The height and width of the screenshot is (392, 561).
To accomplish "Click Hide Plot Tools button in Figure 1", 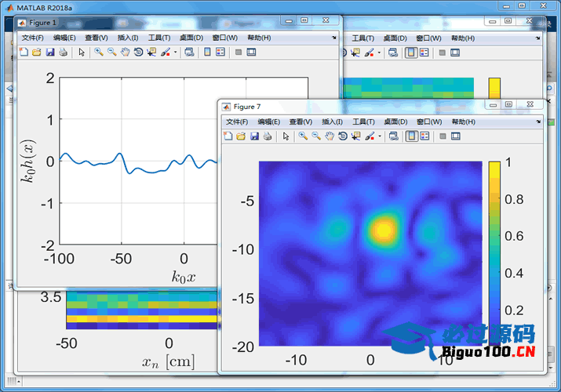I will [x=238, y=53].
